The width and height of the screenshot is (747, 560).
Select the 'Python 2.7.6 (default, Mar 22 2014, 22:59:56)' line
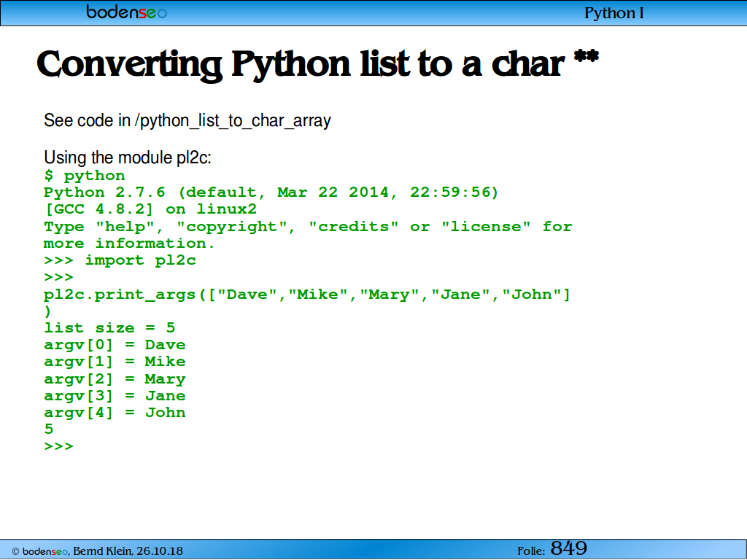tap(271, 192)
